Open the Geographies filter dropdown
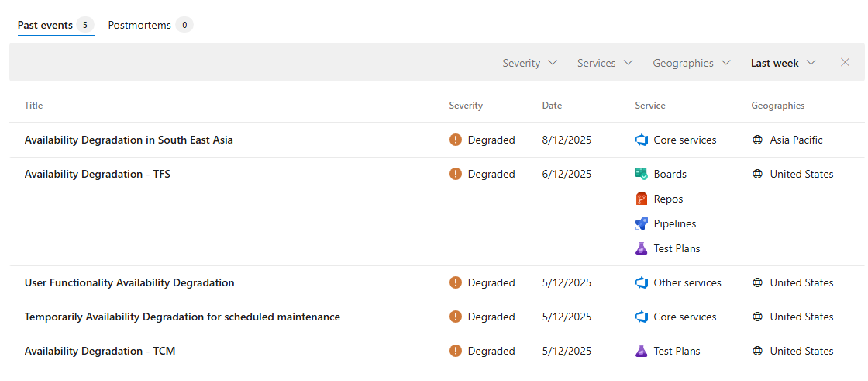This screenshot has height=381, width=868. (691, 63)
